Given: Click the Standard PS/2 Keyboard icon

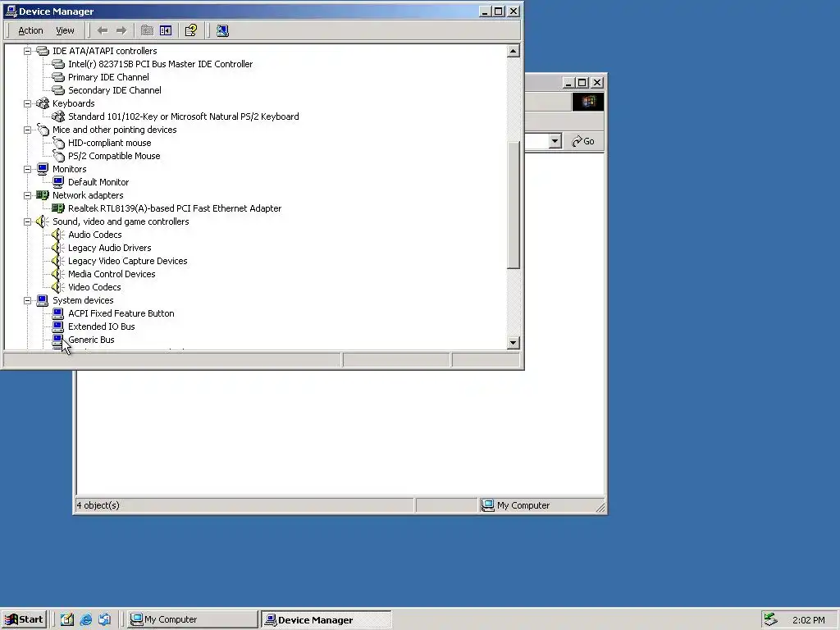Looking at the screenshot, I should (x=58, y=116).
